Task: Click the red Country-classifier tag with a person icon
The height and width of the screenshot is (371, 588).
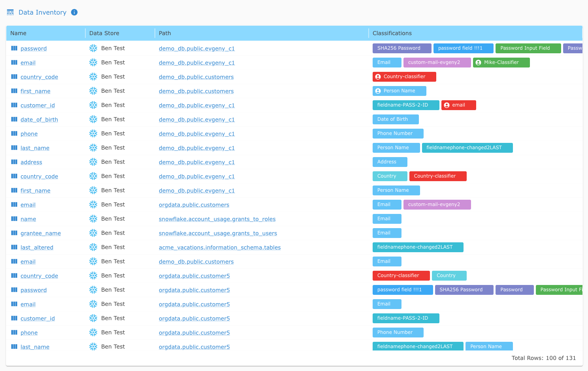Action: point(404,77)
